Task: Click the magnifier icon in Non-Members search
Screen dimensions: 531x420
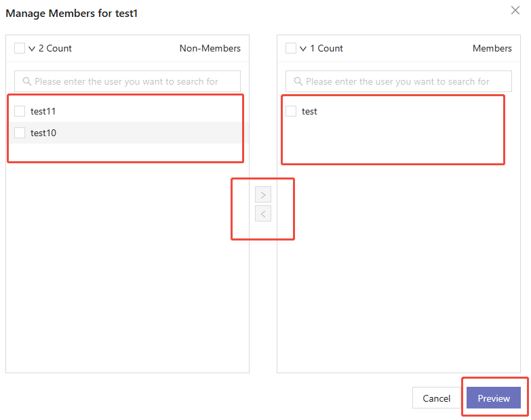Action: tap(27, 81)
